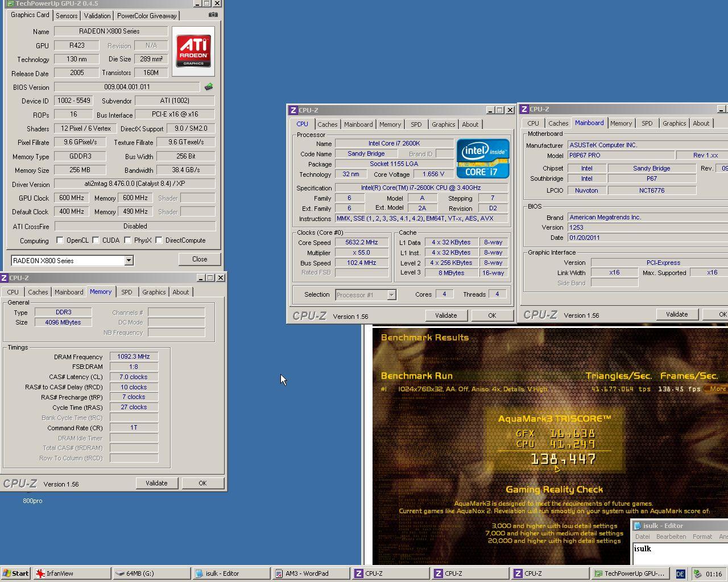Click OK in CPU-Z Memory window
Viewport: 728px width, 582px height.
202,483
